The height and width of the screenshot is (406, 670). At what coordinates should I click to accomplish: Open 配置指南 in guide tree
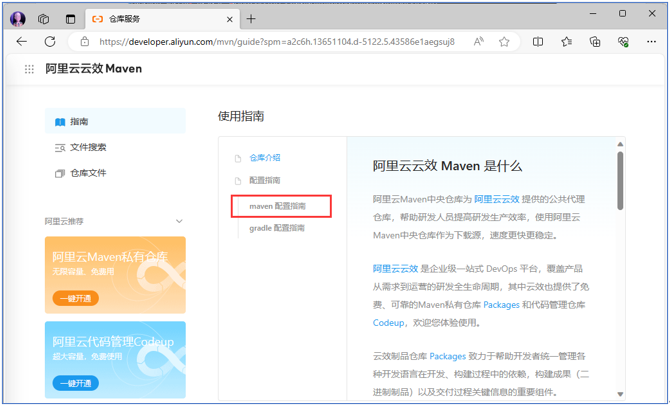click(265, 180)
